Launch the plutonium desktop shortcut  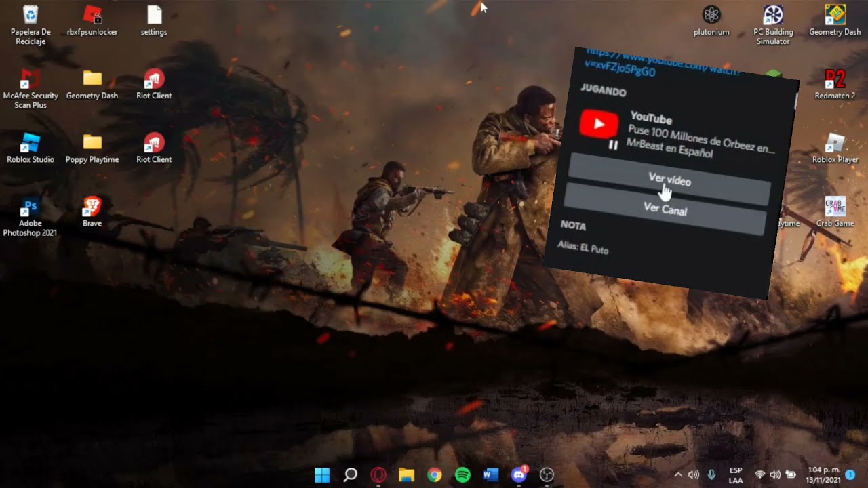pos(711,20)
